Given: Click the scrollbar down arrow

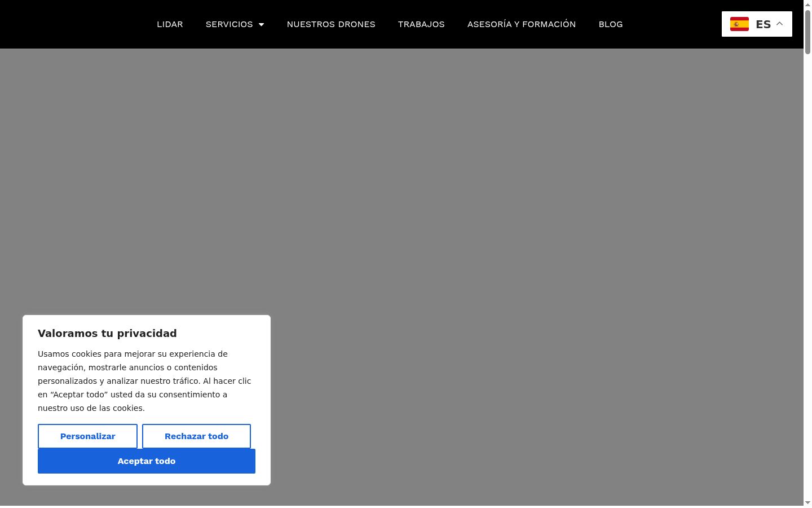Looking at the screenshot, I should click(807, 502).
